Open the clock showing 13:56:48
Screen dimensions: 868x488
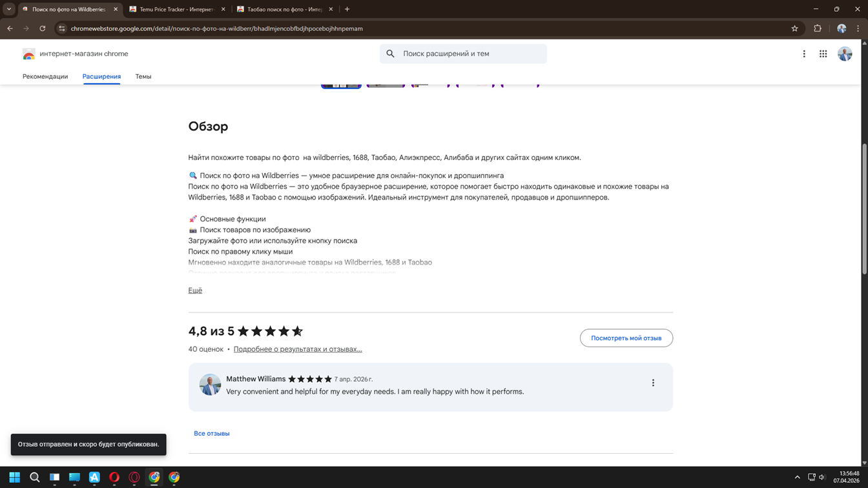pos(846,477)
